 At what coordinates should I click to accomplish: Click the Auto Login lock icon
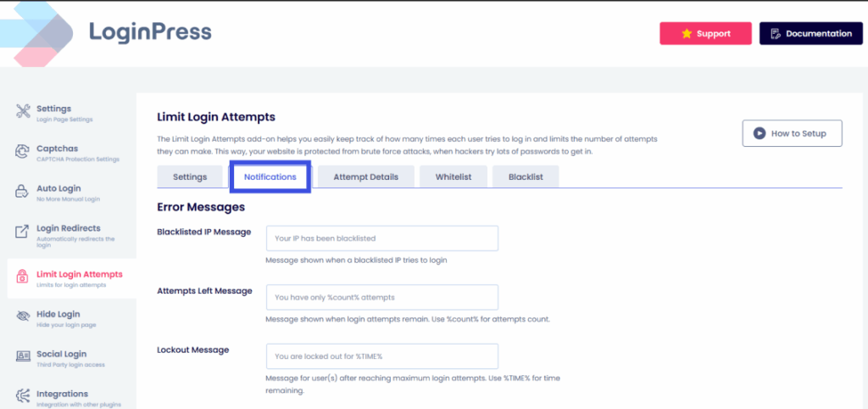coord(23,192)
